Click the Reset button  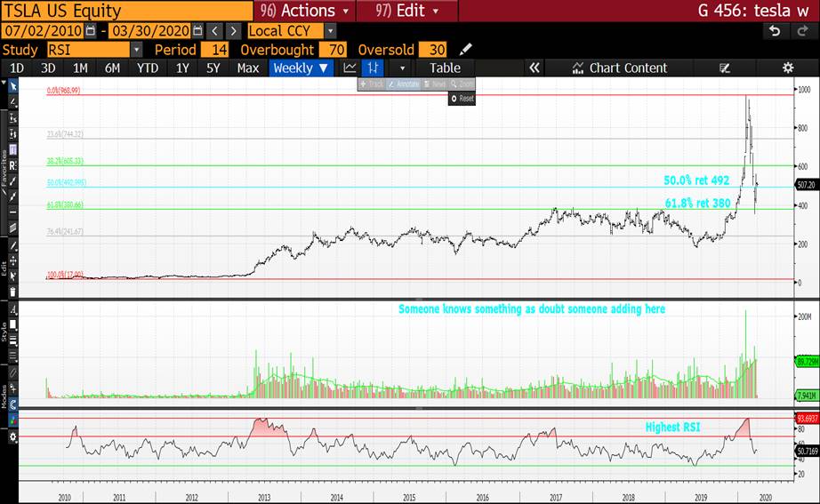click(462, 99)
